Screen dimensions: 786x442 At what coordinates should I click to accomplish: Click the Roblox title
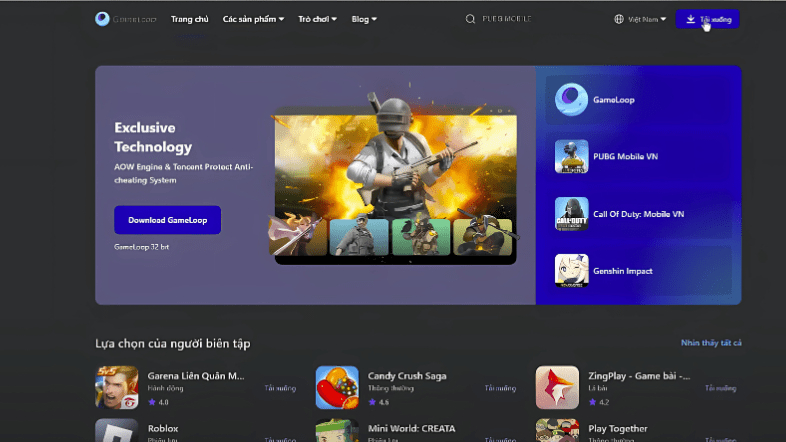[163, 428]
